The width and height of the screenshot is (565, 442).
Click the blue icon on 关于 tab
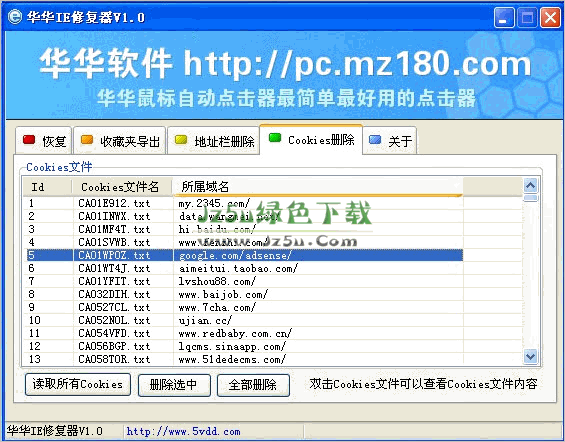click(375, 140)
